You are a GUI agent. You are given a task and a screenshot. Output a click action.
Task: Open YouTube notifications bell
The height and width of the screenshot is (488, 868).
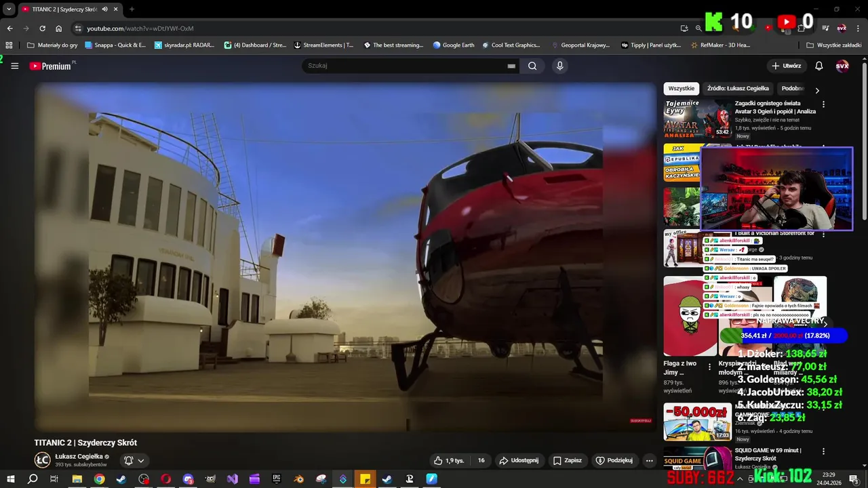(x=818, y=66)
